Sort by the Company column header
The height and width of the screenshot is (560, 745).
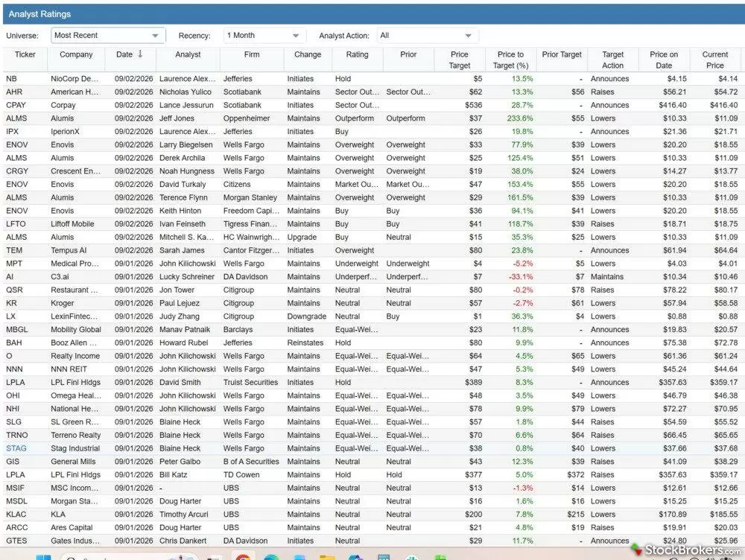[x=76, y=54]
